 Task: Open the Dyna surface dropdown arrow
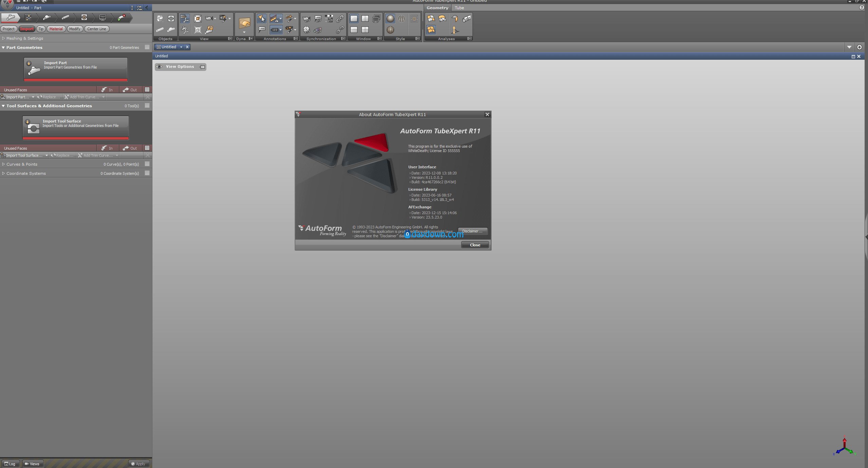point(244,33)
